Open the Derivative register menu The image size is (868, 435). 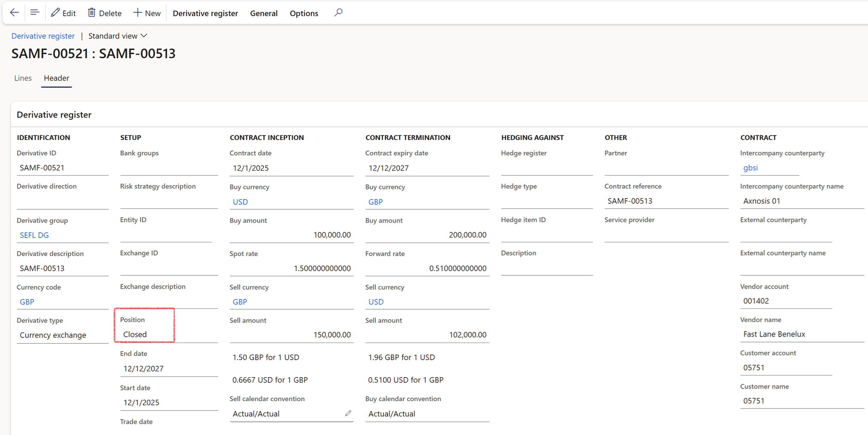pos(205,13)
